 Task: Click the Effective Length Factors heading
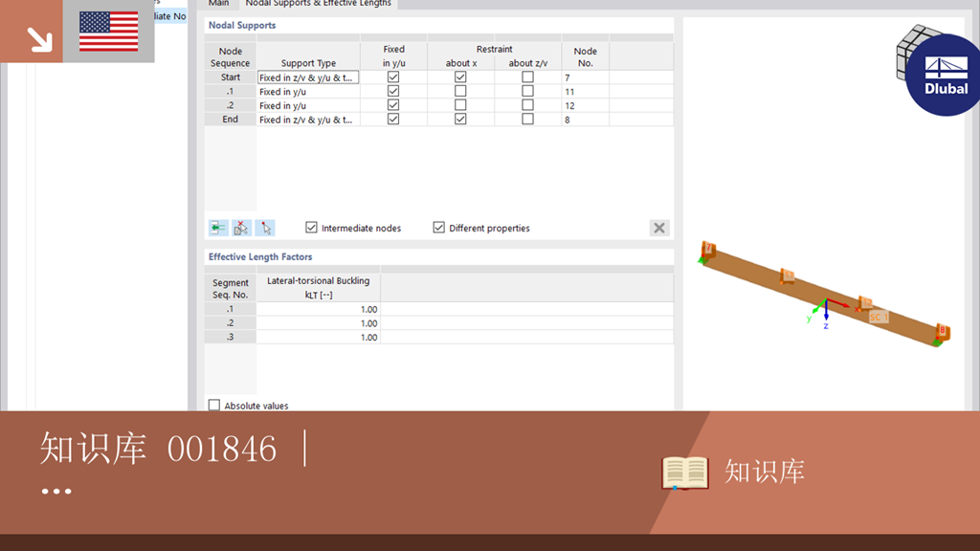click(x=260, y=256)
